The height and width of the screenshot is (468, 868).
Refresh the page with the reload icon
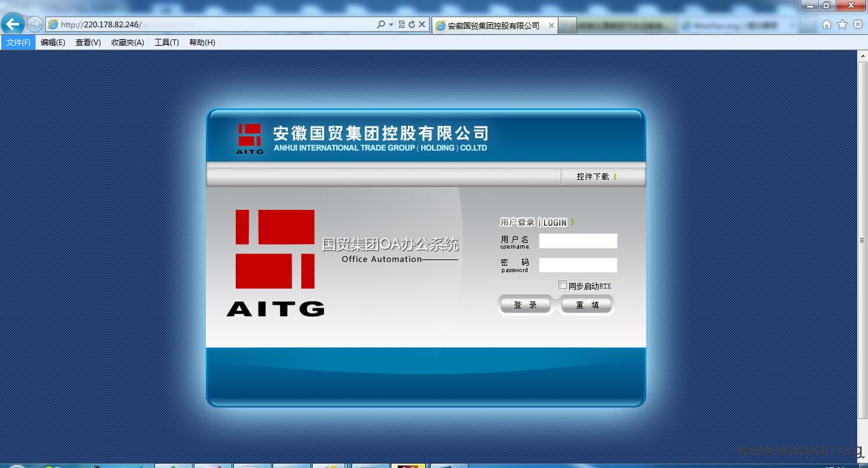click(412, 24)
